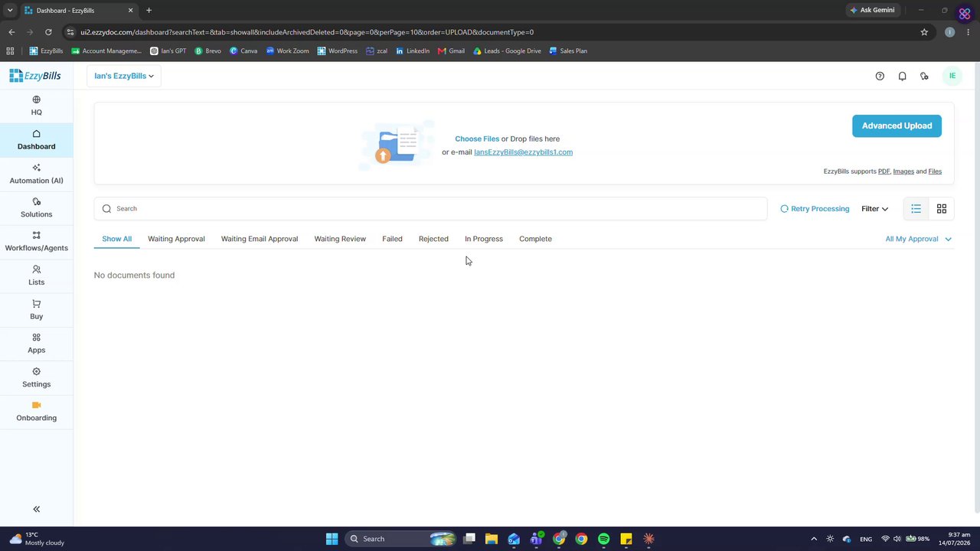The image size is (980, 551).
Task: Click IansEzzyBills@ezzybills1.com email link
Action: click(523, 152)
